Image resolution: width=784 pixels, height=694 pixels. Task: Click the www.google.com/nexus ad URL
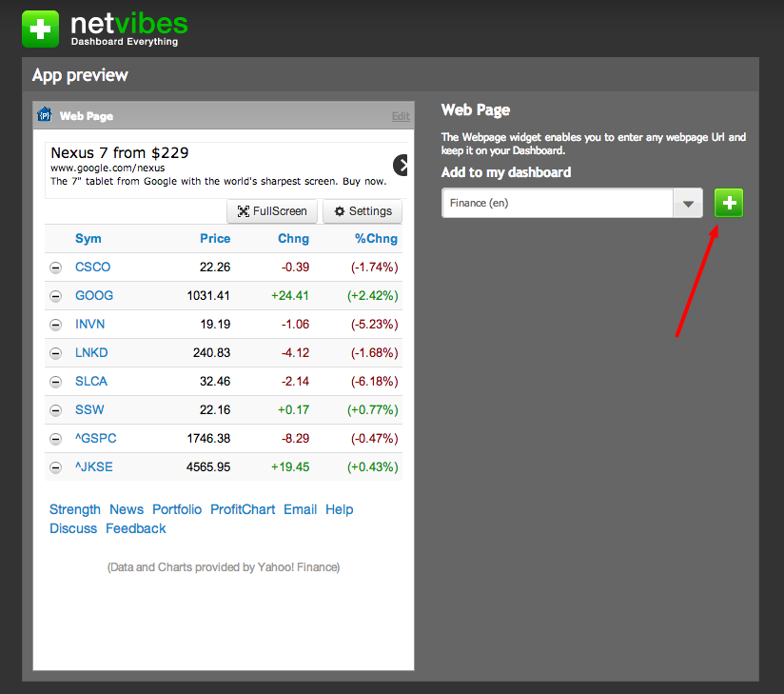click(108, 169)
